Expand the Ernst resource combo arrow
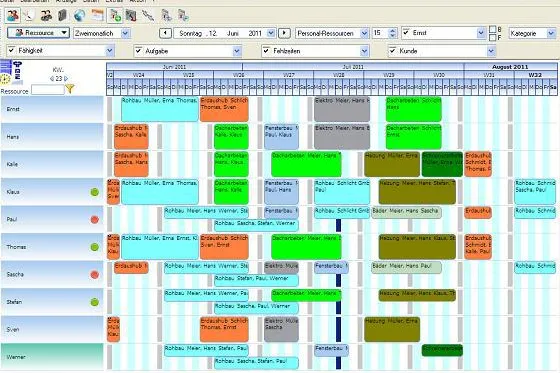Image resolution: width=560 pixels, height=373 pixels. point(481,33)
